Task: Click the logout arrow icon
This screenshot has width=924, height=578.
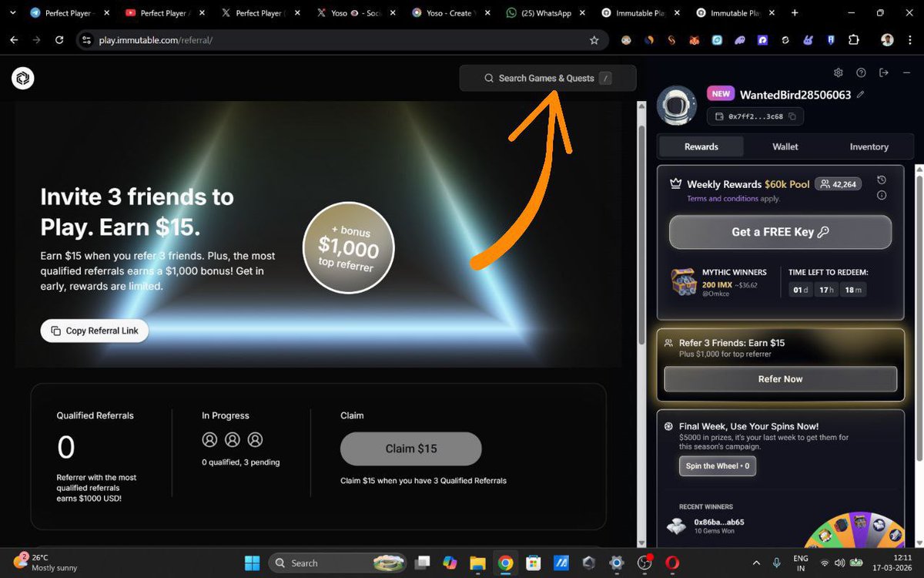Action: coord(884,72)
